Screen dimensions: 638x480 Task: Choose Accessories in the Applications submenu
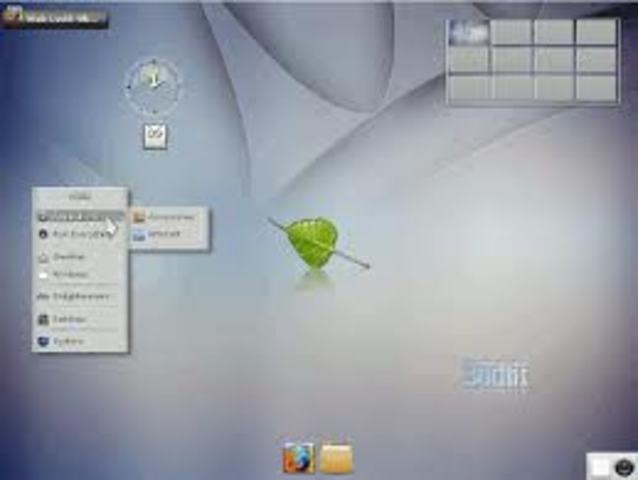(x=169, y=217)
